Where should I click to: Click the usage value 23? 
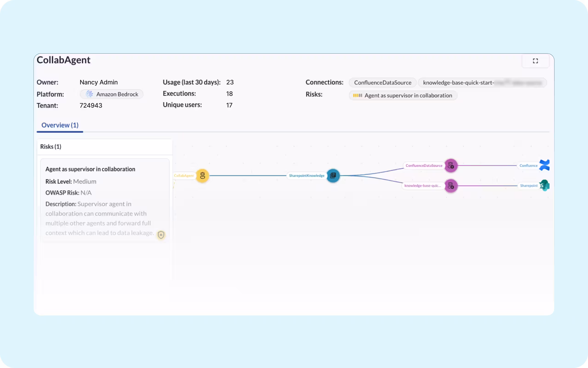coord(230,82)
